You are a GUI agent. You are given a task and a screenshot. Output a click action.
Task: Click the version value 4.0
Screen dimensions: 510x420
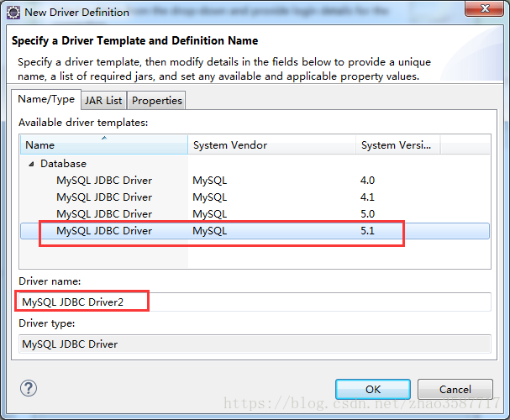click(x=367, y=181)
